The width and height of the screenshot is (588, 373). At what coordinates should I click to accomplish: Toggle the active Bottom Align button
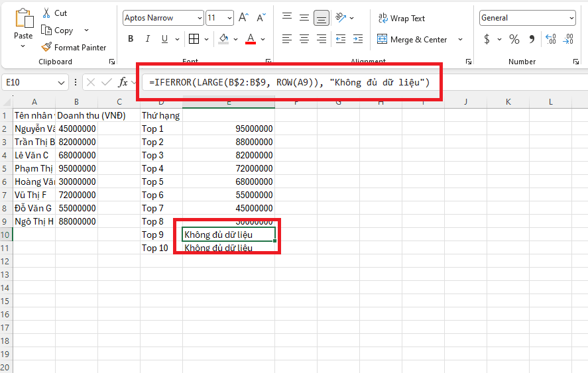click(x=322, y=18)
